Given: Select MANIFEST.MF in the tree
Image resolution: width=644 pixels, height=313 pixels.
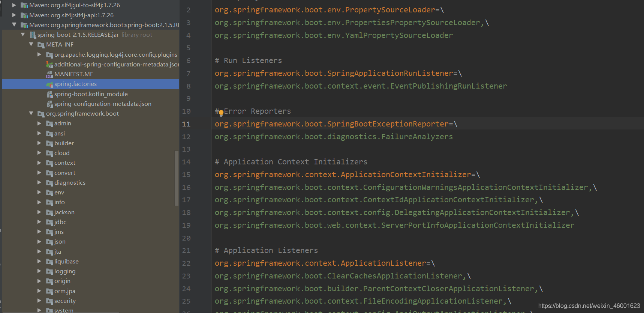Looking at the screenshot, I should point(73,74).
